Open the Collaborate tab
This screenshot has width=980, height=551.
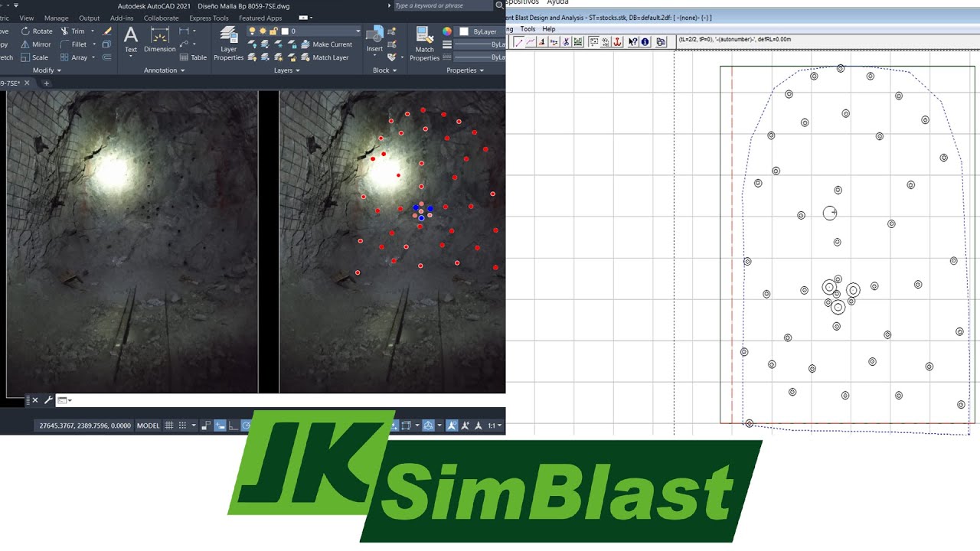pos(162,18)
